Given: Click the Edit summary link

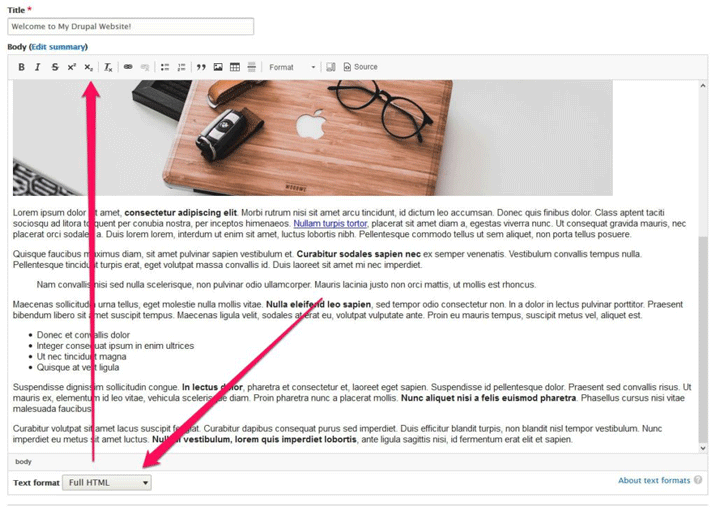Looking at the screenshot, I should 58,47.
